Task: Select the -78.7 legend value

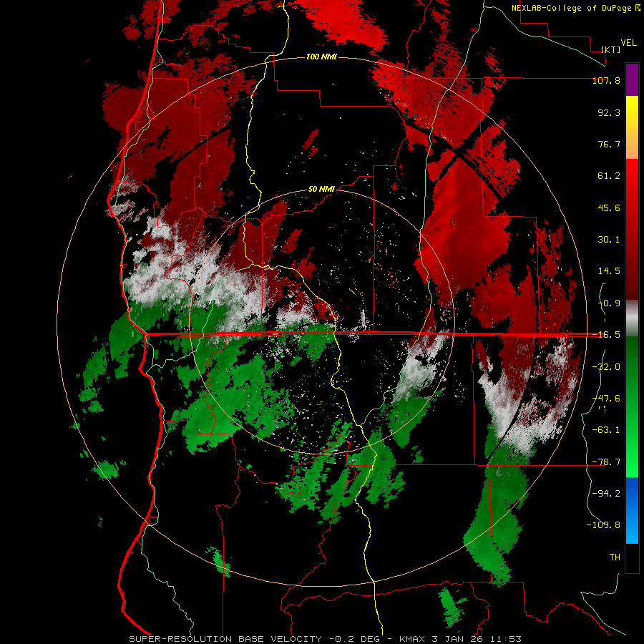Action: [606, 462]
